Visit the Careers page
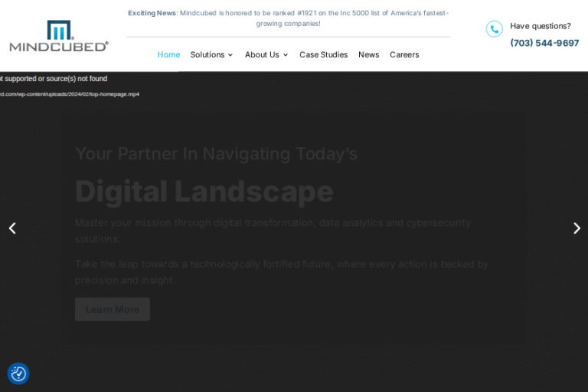The width and height of the screenshot is (588, 392). (x=404, y=55)
